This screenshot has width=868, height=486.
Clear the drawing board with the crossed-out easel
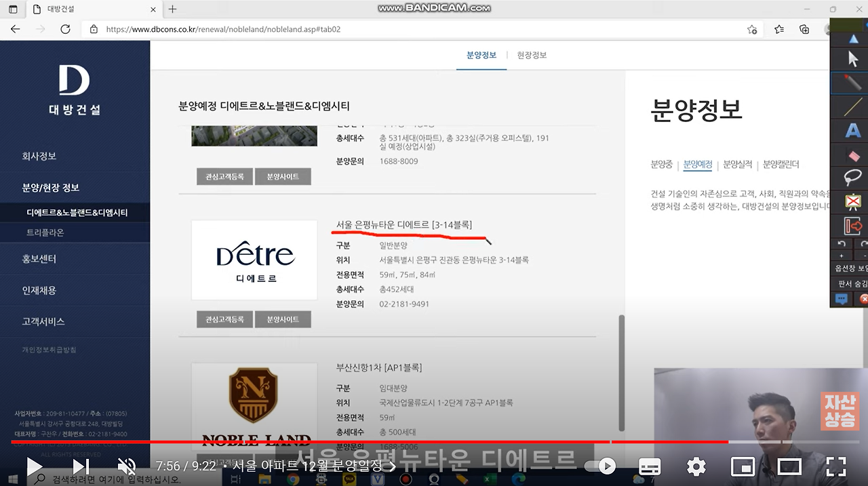click(x=853, y=202)
